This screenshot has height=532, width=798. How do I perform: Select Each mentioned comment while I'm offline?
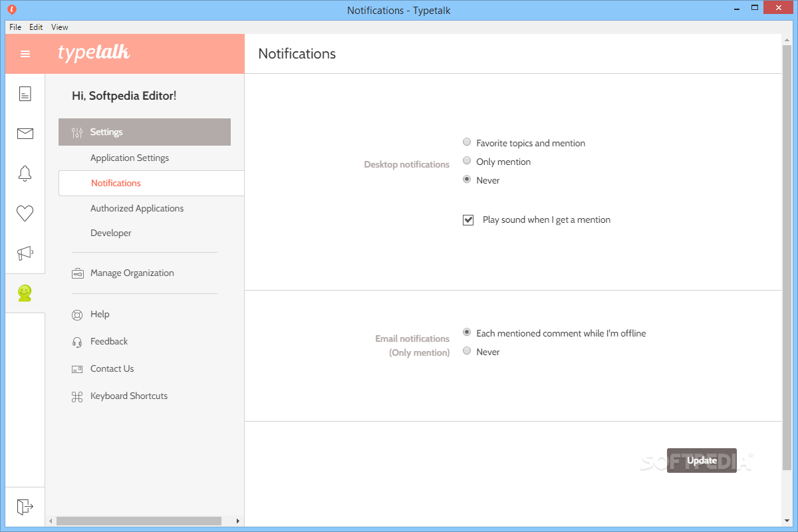pos(467,332)
